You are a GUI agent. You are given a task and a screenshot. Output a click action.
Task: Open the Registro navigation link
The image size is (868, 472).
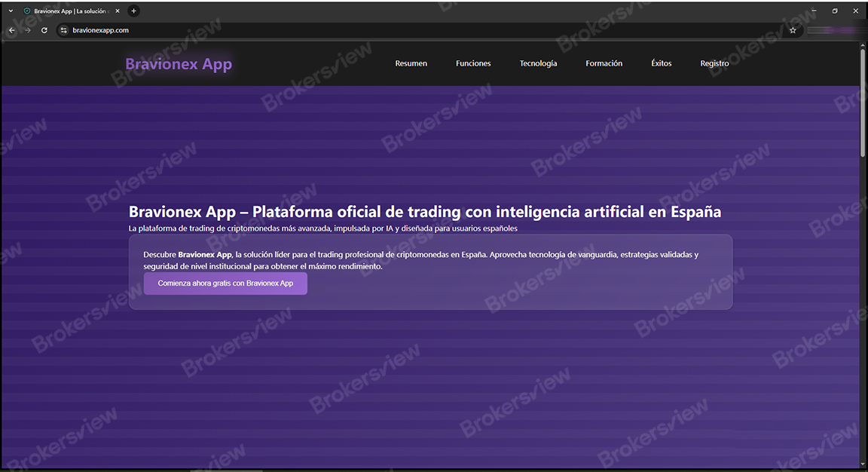tap(714, 63)
